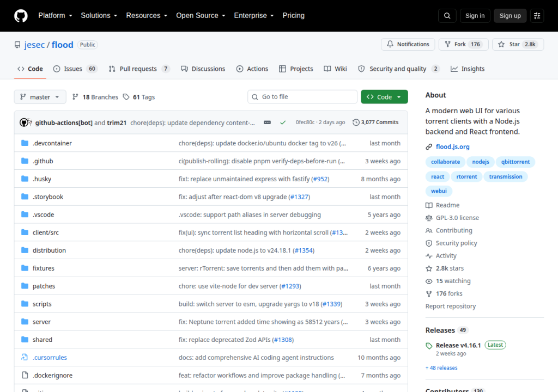
Task: Click the commit history clock icon
Action: click(356, 122)
